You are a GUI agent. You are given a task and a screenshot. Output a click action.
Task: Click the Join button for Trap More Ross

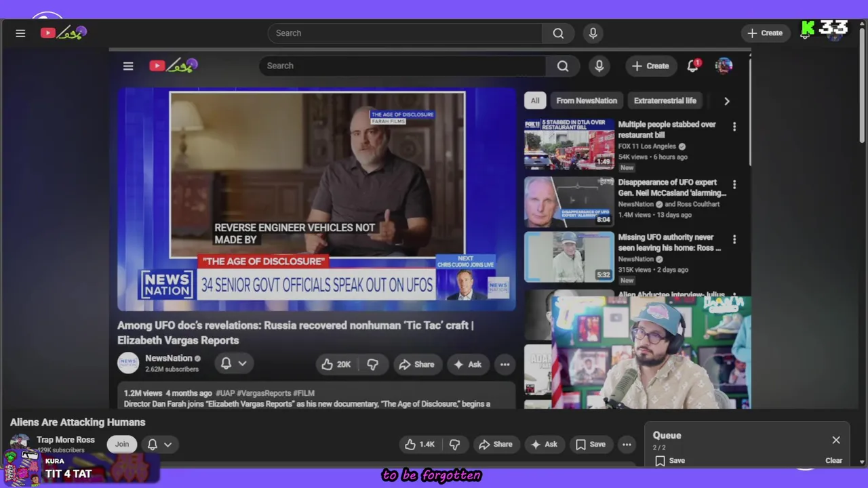click(122, 445)
